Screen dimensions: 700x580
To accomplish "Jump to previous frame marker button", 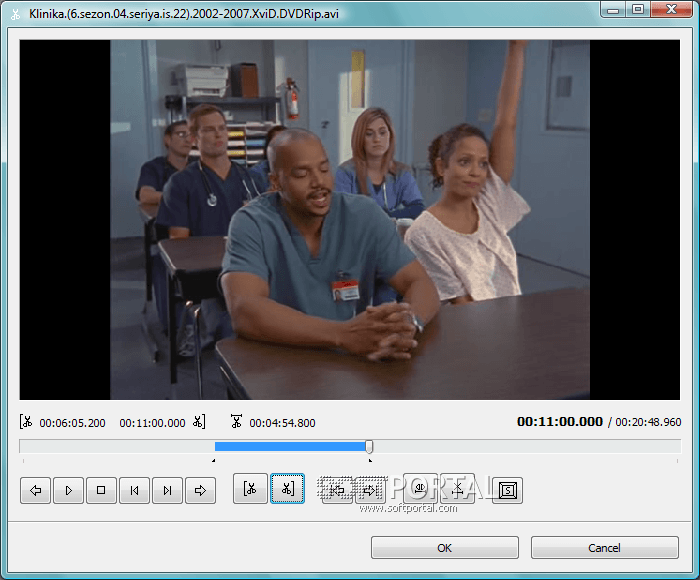I will tap(134, 490).
